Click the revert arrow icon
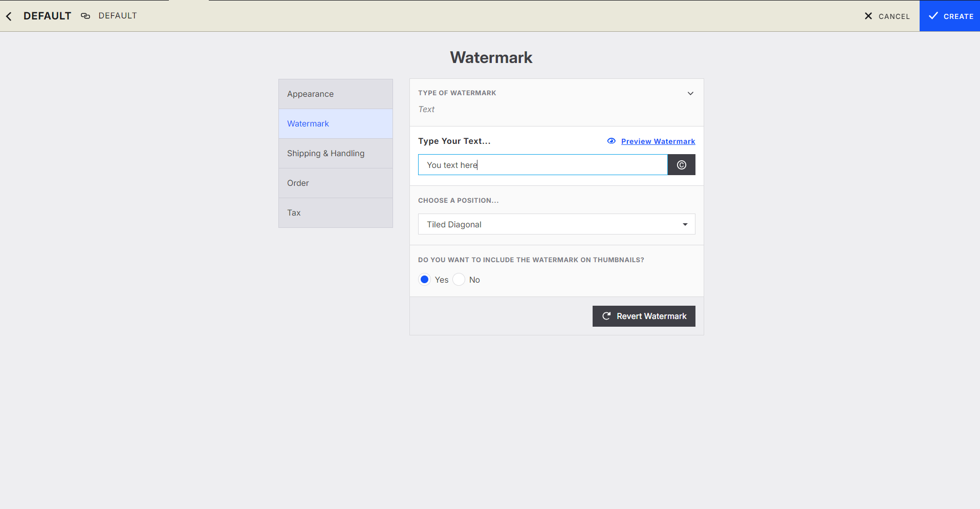The image size is (980, 509). (606, 316)
